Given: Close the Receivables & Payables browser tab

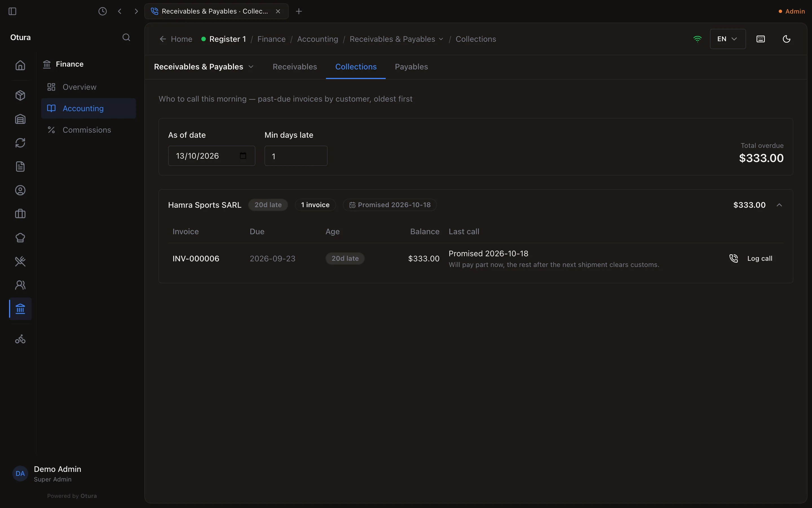Looking at the screenshot, I should (x=278, y=11).
